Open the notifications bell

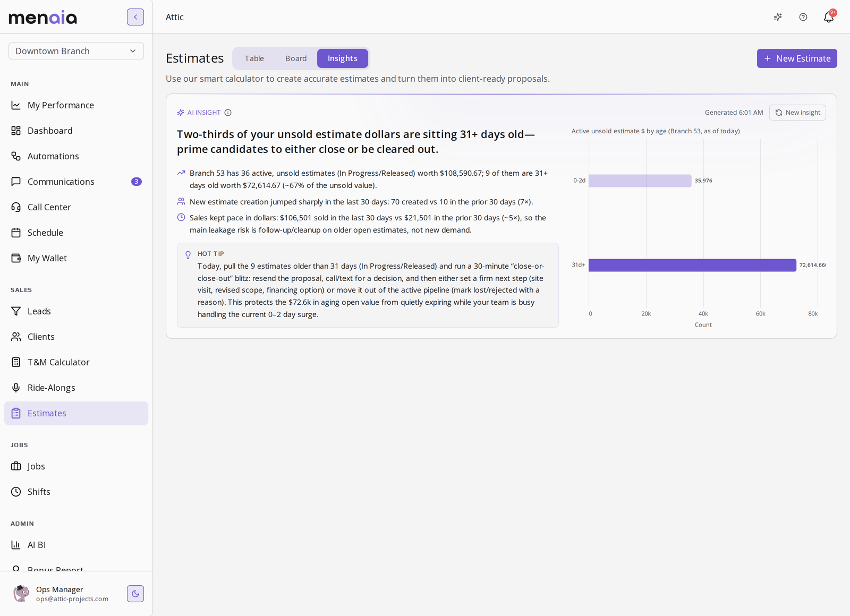coord(829,17)
